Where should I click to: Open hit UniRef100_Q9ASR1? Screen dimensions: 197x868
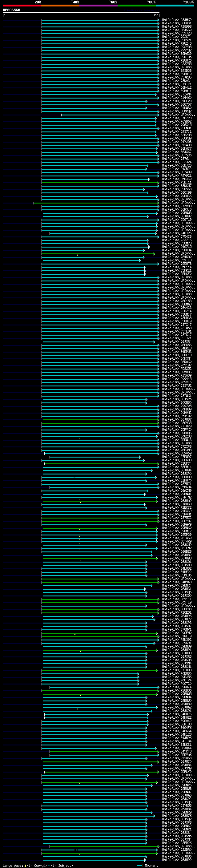tap(177, 40)
